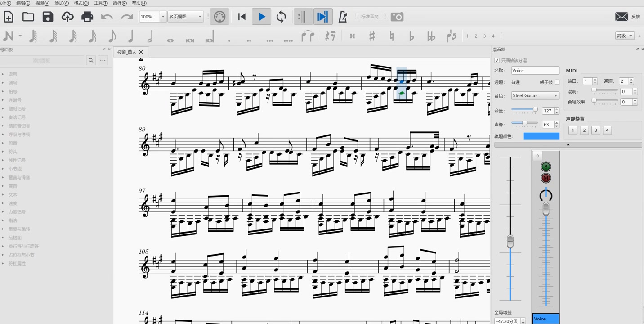Open the Steel Guitar sound dropdown

coord(535,95)
